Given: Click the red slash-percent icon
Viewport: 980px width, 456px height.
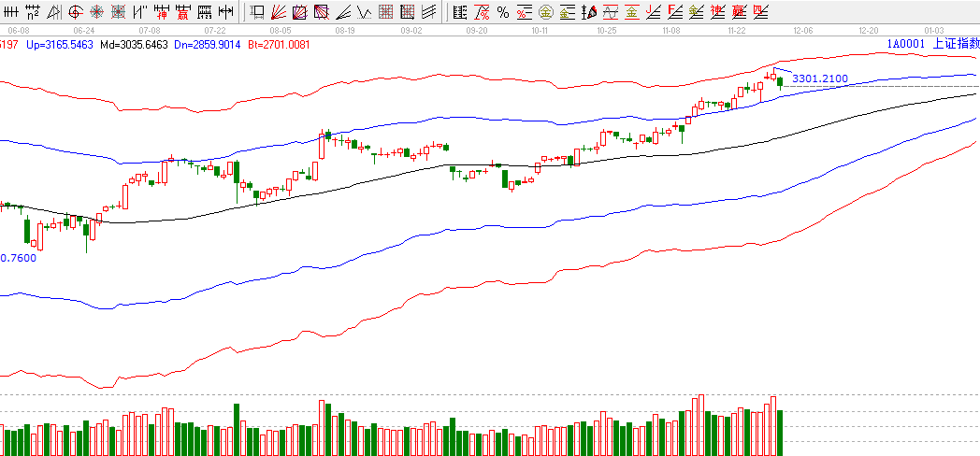Looking at the screenshot, I should tap(482, 12).
